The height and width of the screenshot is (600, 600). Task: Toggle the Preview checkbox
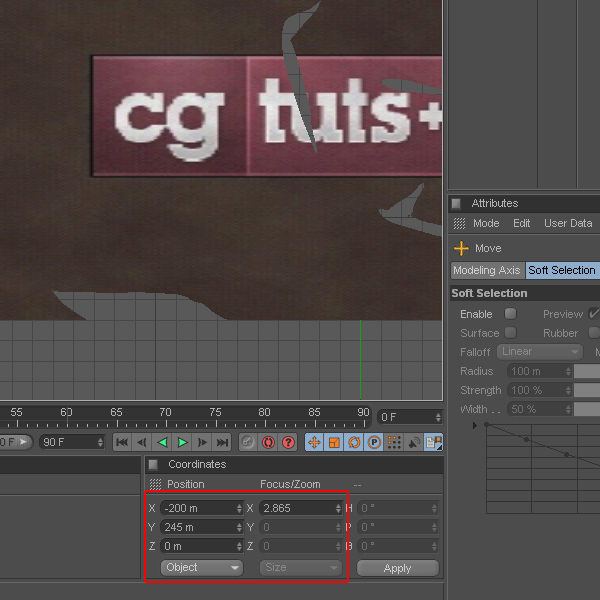coord(594,314)
